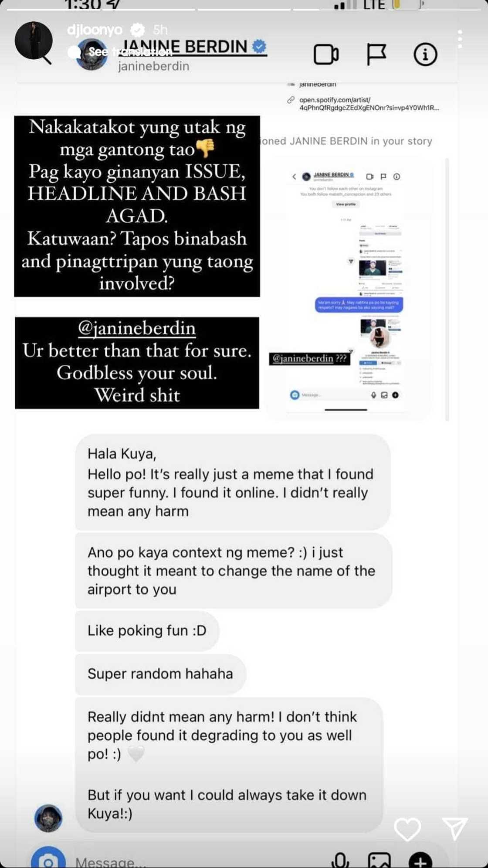Viewport: 488px width, 868px height.
Task: Like the story with heart icon
Action: (x=407, y=829)
